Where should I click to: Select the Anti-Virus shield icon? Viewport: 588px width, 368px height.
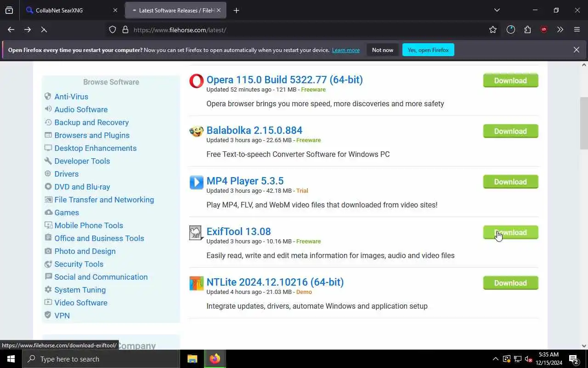point(48,97)
